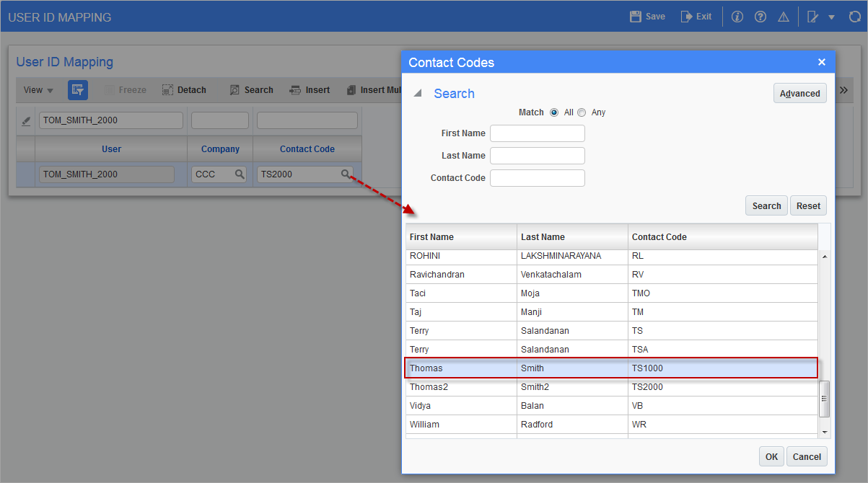The width and height of the screenshot is (868, 483).
Task: Sort by the Company column header
Action: click(x=220, y=149)
